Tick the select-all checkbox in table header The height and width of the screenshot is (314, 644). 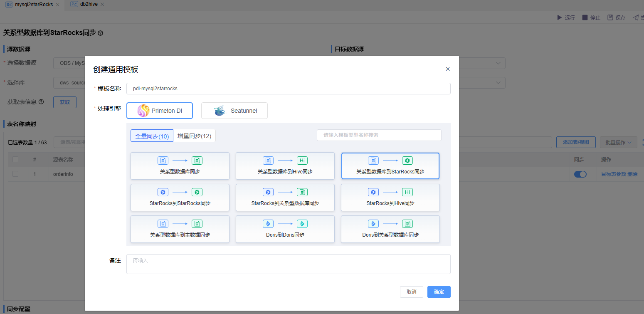(x=15, y=159)
